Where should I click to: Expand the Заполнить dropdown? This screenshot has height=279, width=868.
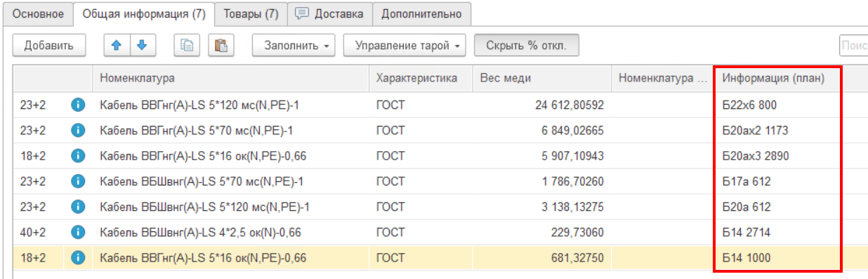click(294, 46)
